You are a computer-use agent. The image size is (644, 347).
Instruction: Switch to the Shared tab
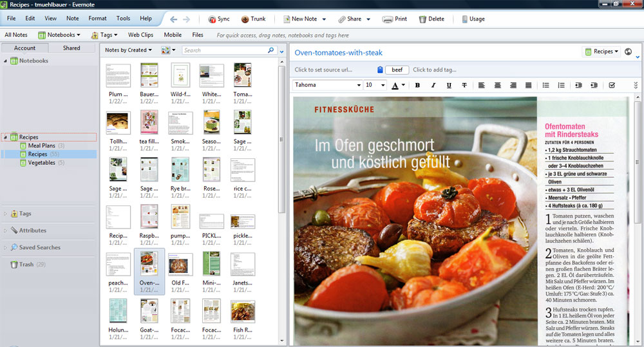[x=71, y=48]
